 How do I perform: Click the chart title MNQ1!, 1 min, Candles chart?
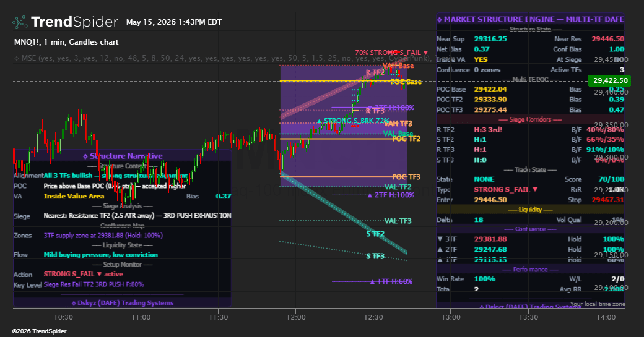[66, 42]
